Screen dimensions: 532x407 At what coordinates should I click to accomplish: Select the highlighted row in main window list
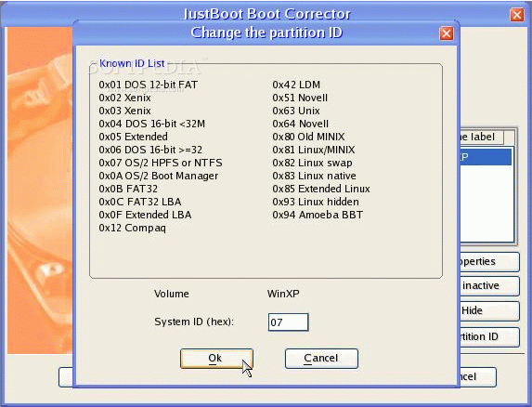coord(486,157)
